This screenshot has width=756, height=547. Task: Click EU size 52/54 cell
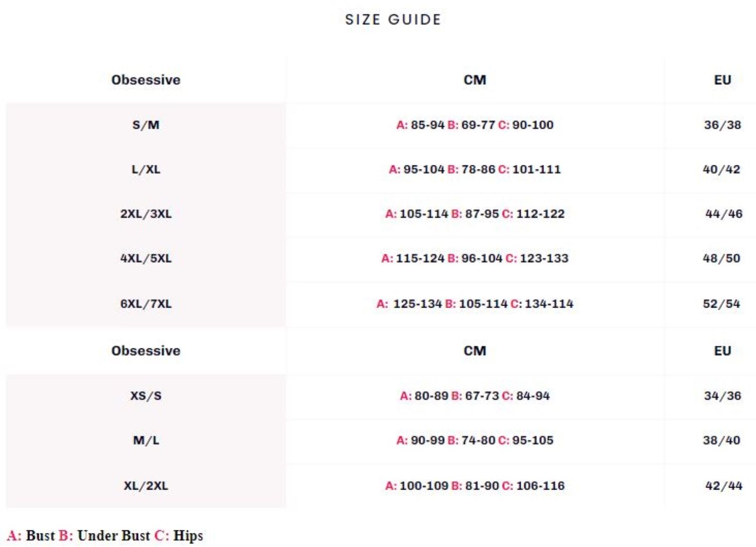point(721,304)
